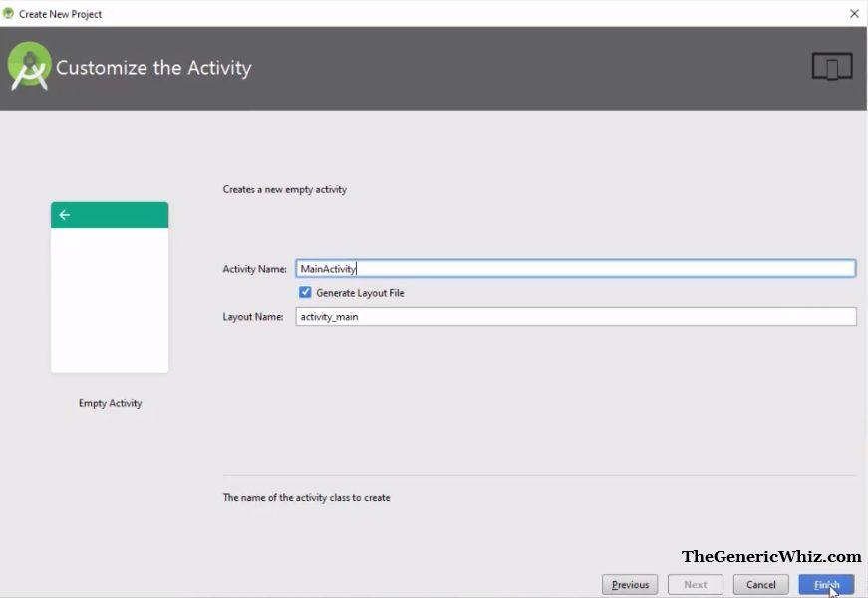Click the phone and tablet form factor icon
868x598 pixels.
coord(832,67)
